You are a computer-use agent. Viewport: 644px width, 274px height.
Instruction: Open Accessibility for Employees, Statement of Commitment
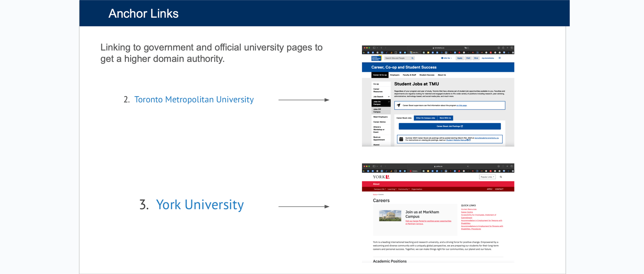(478, 216)
